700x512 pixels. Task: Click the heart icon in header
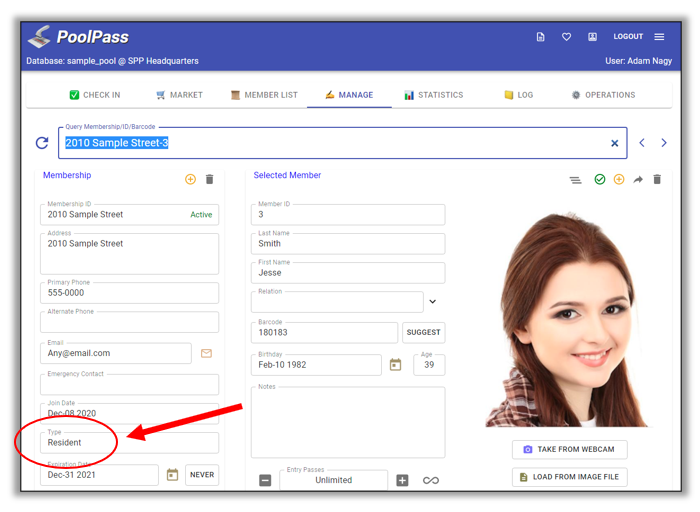(566, 37)
